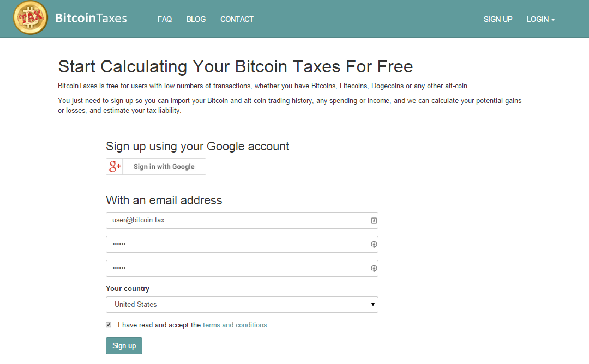The image size is (589, 364).
Task: Focus the first password field
Action: click(x=242, y=244)
